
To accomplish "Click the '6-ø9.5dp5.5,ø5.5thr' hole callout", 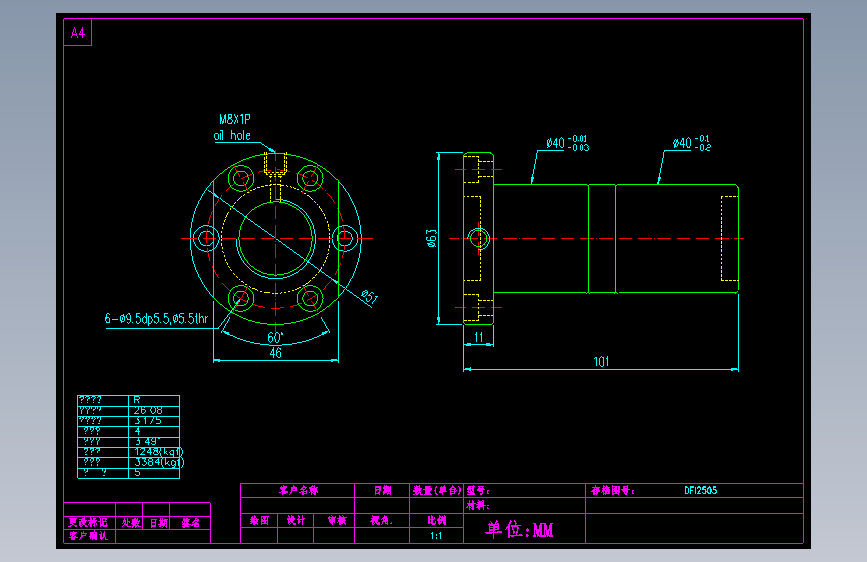I will click(156, 319).
